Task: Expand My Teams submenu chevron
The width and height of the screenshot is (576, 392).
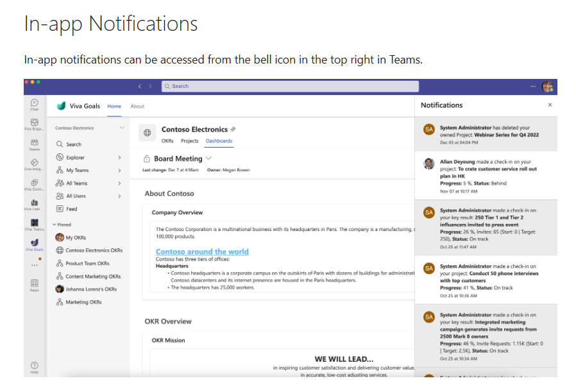Action: point(119,170)
